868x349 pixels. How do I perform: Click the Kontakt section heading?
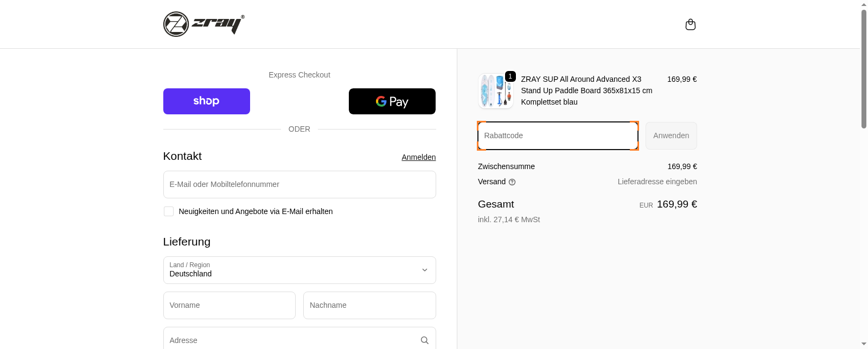[182, 156]
